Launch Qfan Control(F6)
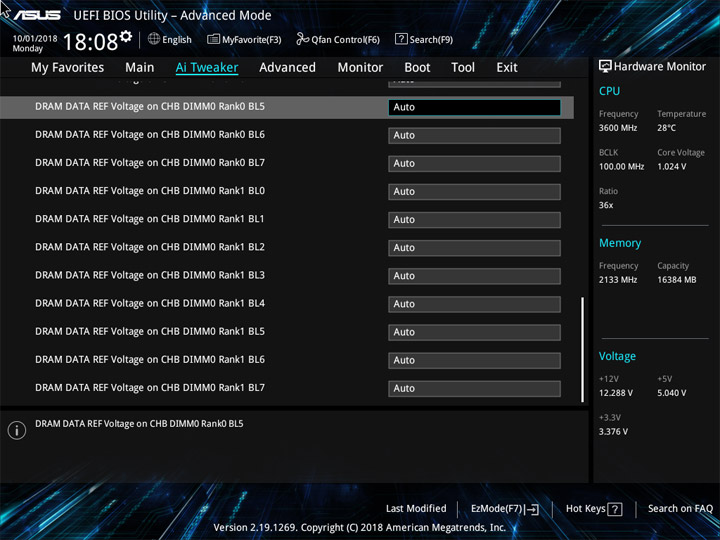This screenshot has height=540, width=720. point(338,39)
